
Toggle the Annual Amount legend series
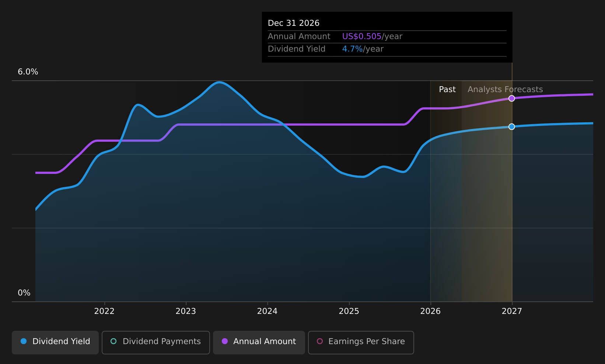(259, 342)
